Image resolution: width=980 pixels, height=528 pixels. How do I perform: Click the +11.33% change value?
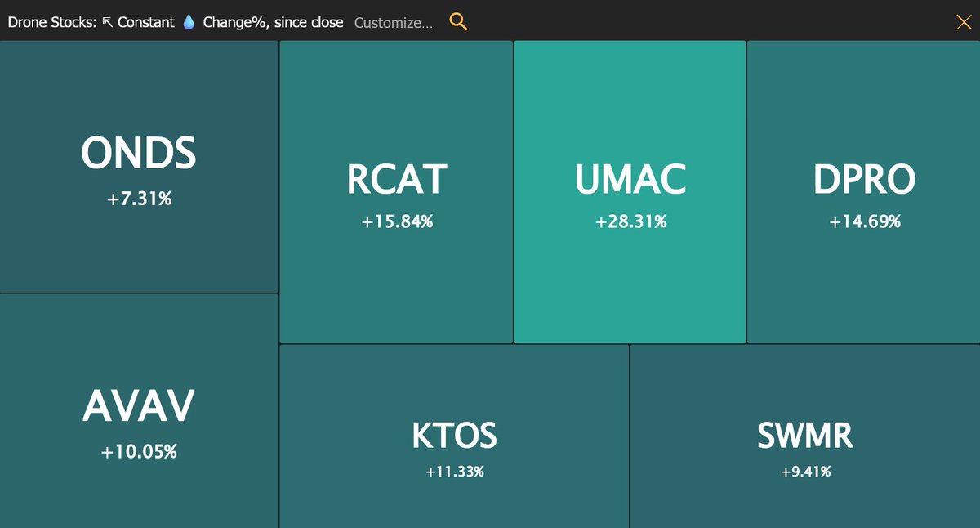coord(455,472)
